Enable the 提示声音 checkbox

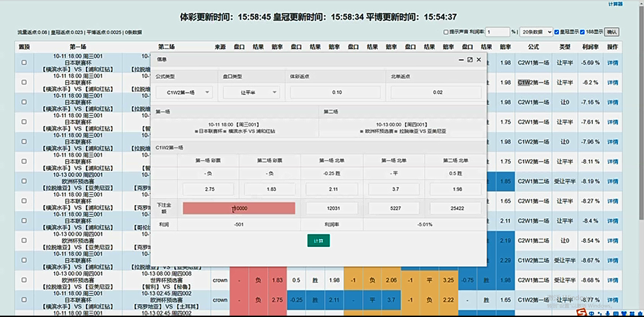445,32
